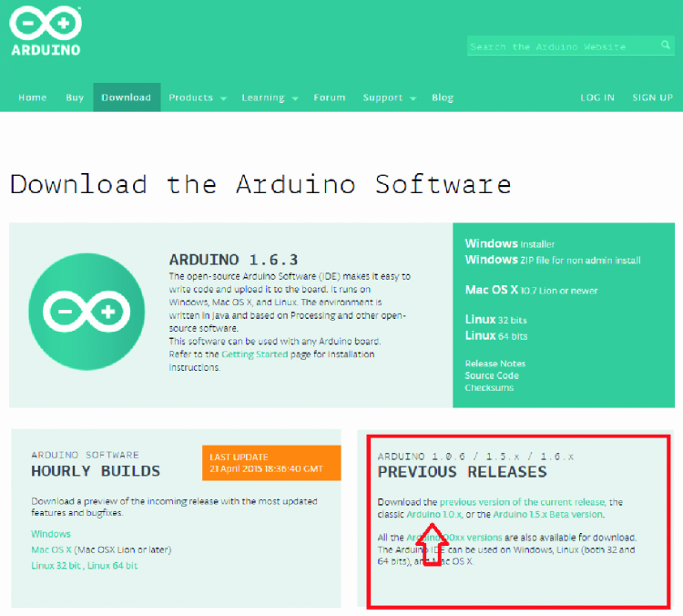Viewport: 683px width, 616px height.
Task: Click the large Arduino infinity logo circle
Action: pos(87,312)
